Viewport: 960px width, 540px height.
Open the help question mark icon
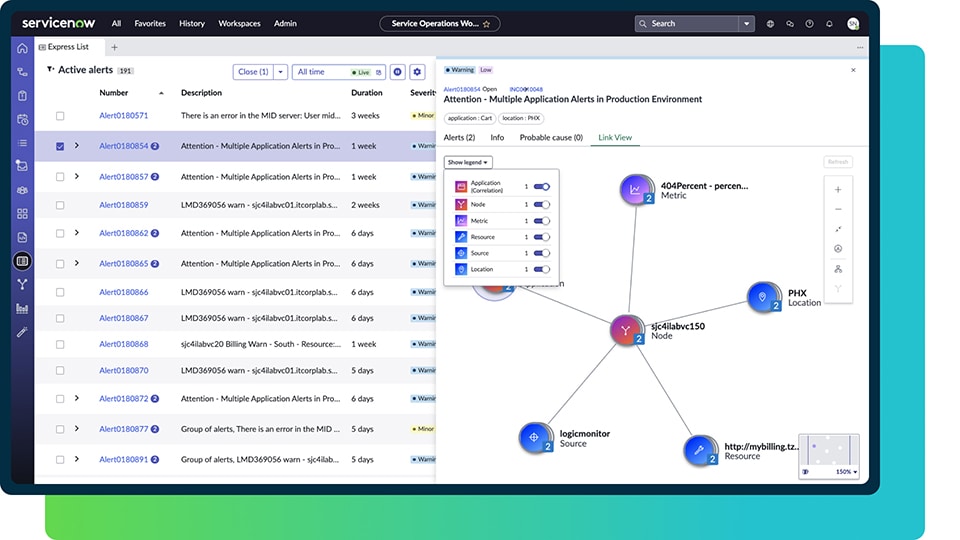click(x=809, y=24)
